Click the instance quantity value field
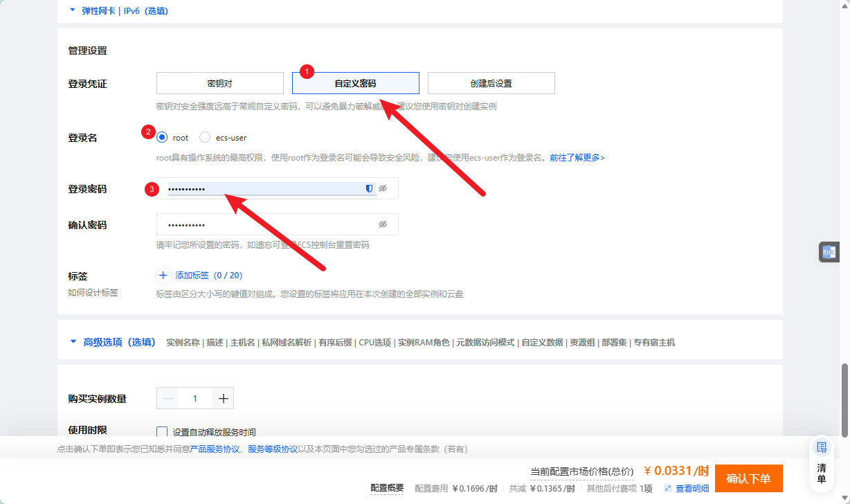Screen dimensions: 850x504 click(x=195, y=398)
